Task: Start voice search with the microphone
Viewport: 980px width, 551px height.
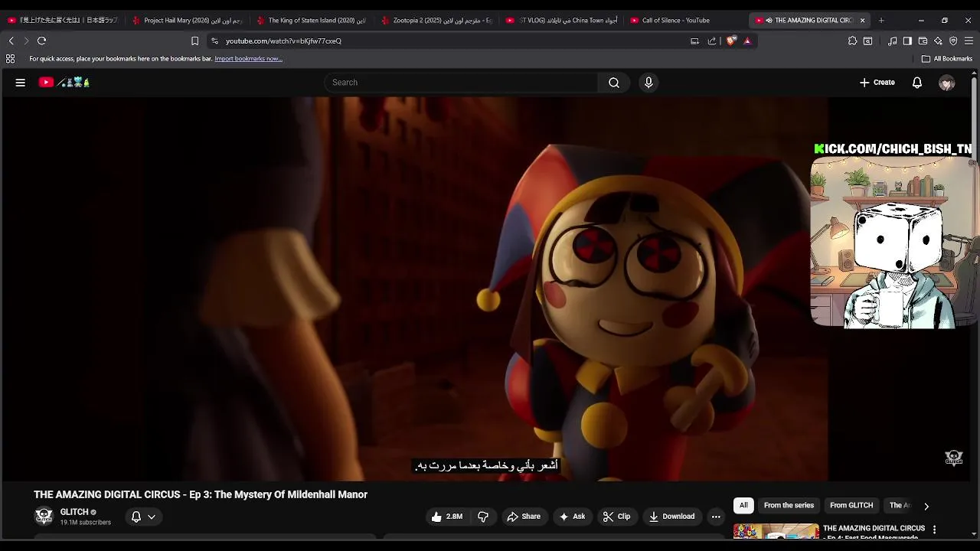Action: [x=648, y=83]
